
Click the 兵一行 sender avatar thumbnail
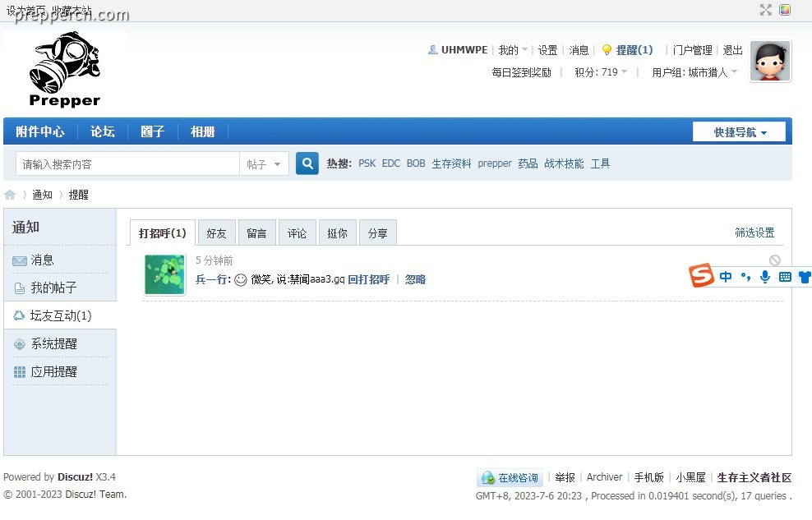(x=164, y=274)
